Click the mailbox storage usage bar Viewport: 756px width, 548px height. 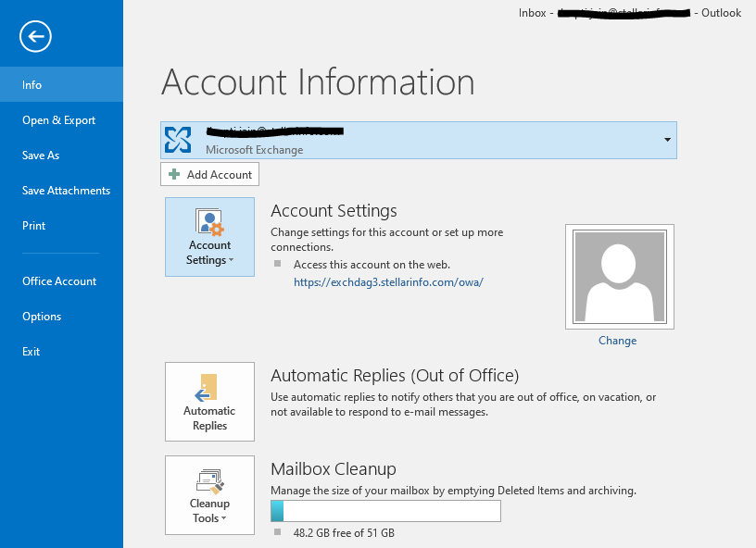click(x=385, y=510)
